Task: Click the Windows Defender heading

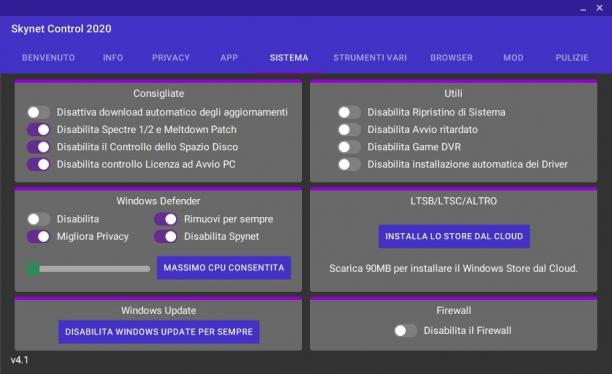Action: pos(158,201)
